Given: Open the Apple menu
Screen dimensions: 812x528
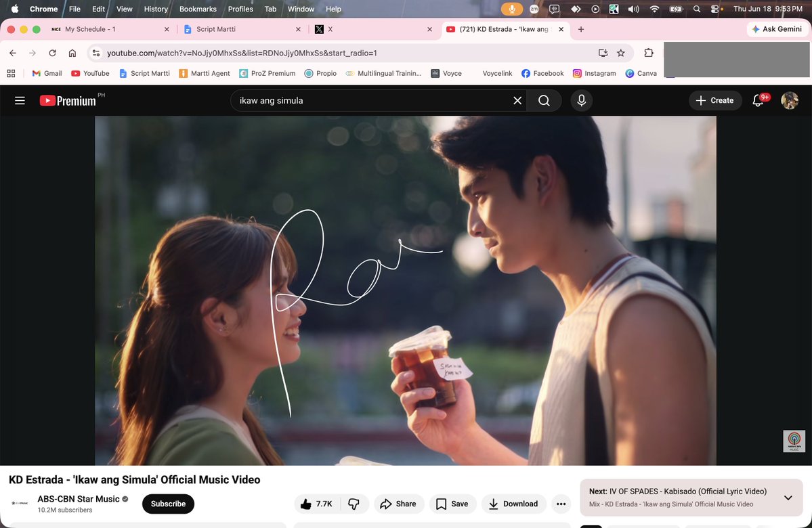Looking at the screenshot, I should tap(14, 9).
